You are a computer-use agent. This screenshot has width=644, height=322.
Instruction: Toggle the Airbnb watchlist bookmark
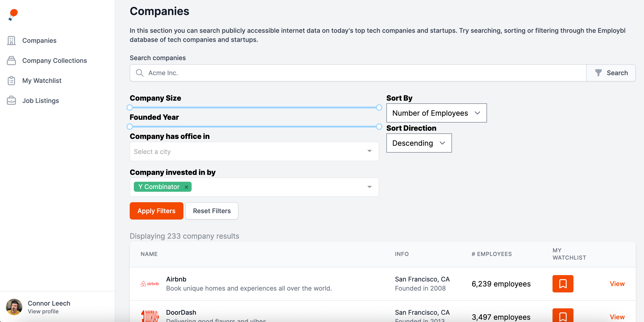pos(563,284)
